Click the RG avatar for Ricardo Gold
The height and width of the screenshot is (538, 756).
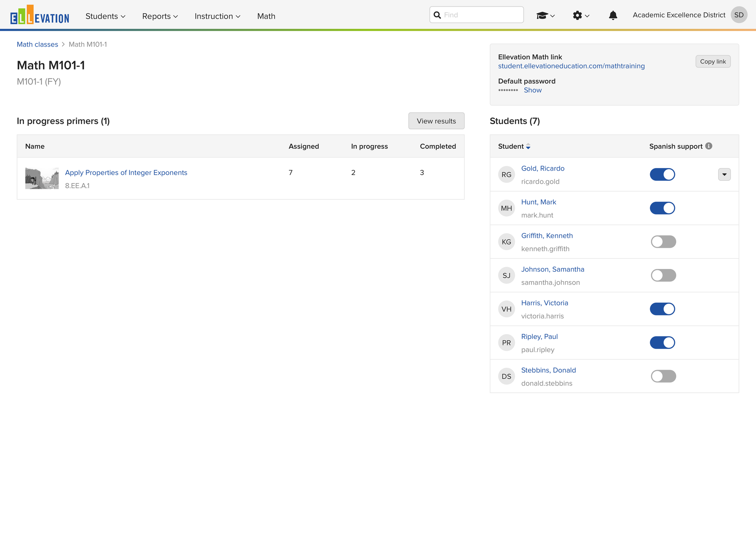[x=506, y=175]
